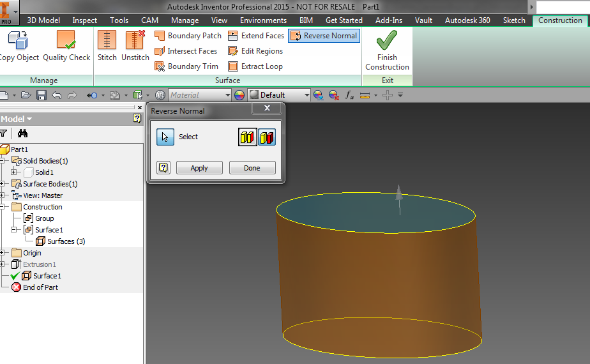Screen dimensions: 590x364
Task: Switch to the 3D Model tab
Action: pos(43,20)
